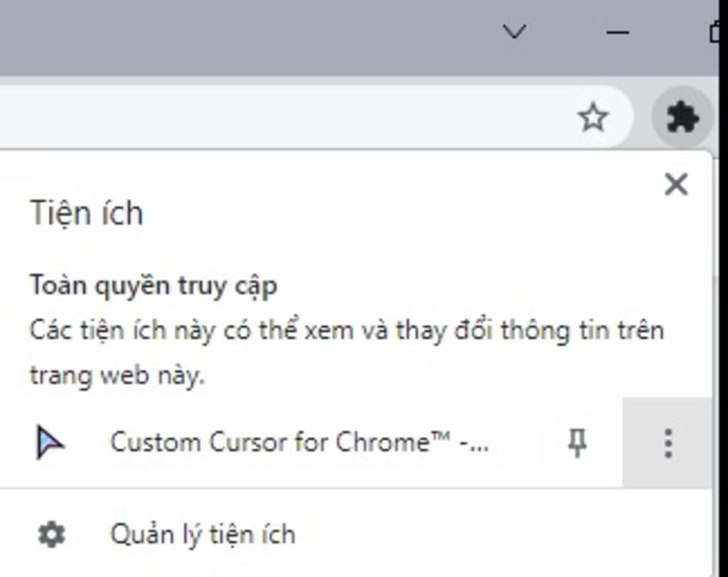Select the Custom Cursor for Chrome entry
728x577 pixels.
click(x=299, y=443)
